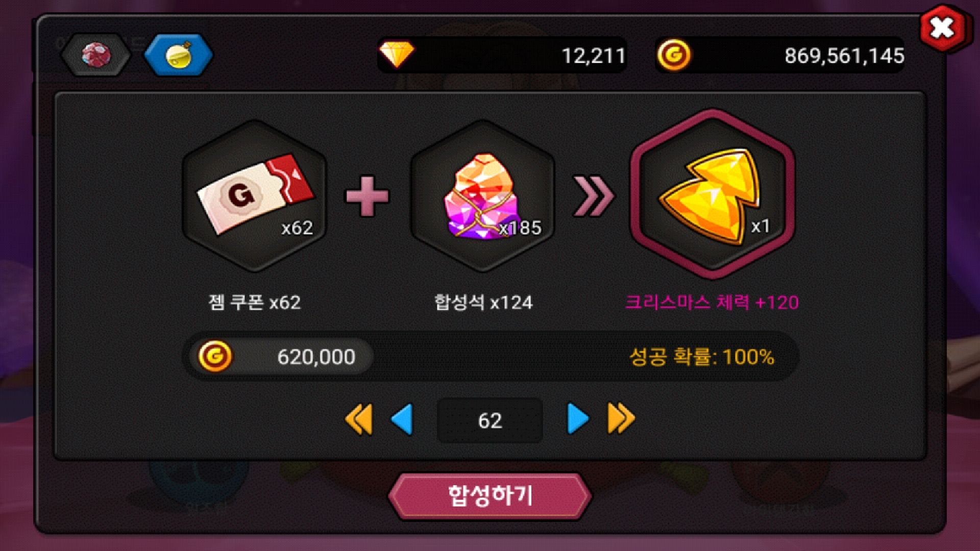Click the 성공 확률: 100% success rate bar
Viewport: 980px width, 551px height.
point(491,356)
